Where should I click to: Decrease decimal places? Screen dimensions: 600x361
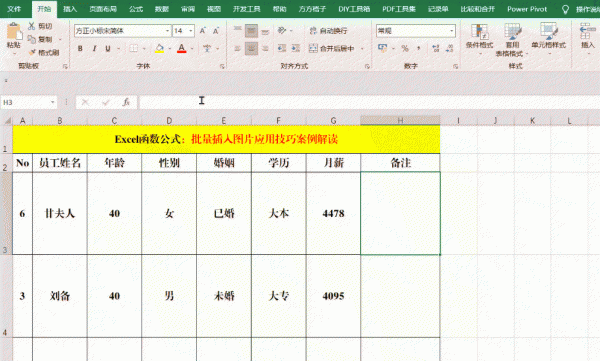coord(449,48)
